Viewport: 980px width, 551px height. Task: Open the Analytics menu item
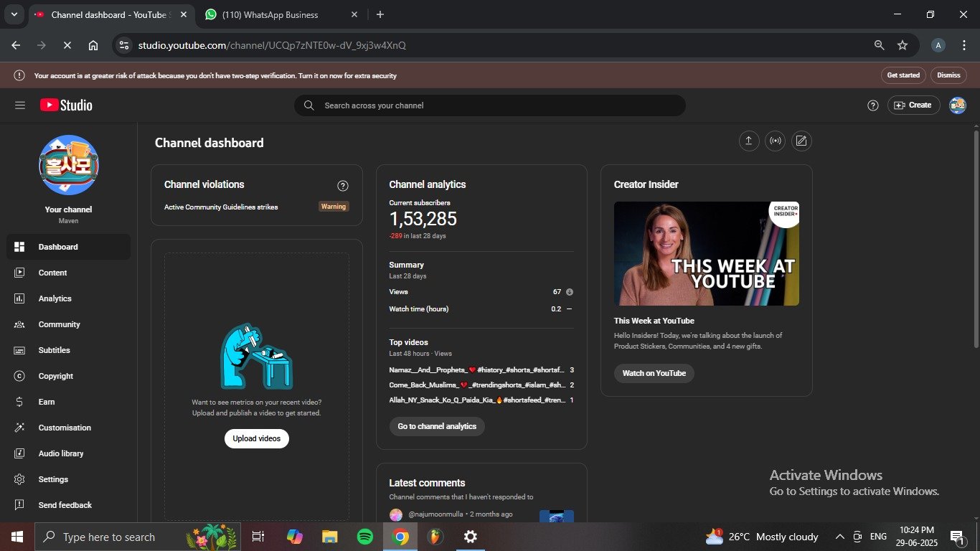[68, 298]
